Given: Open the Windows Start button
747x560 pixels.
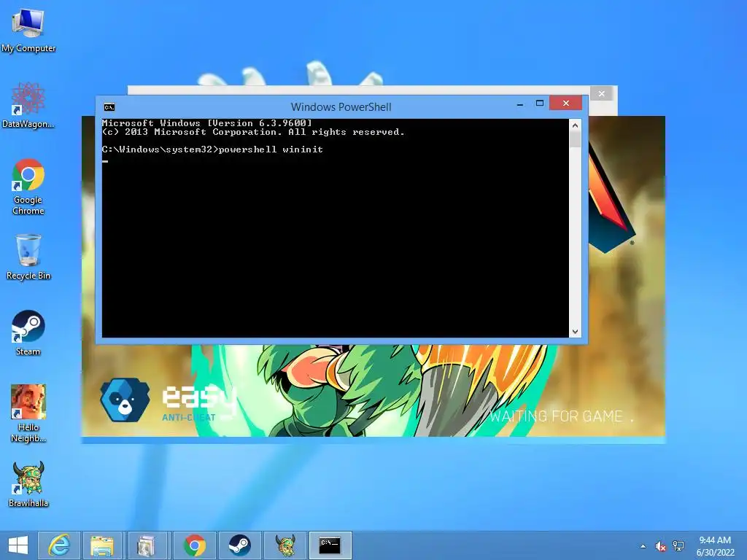Looking at the screenshot, I should (x=18, y=545).
